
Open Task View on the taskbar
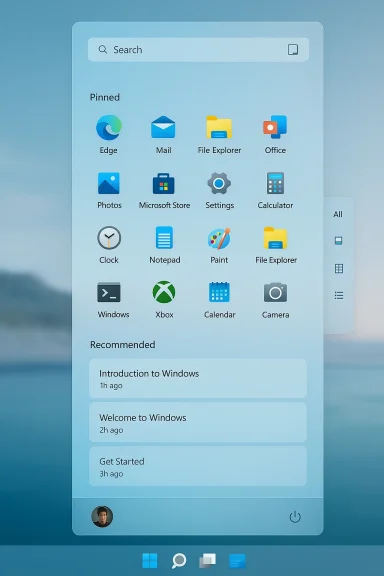tap(208, 561)
